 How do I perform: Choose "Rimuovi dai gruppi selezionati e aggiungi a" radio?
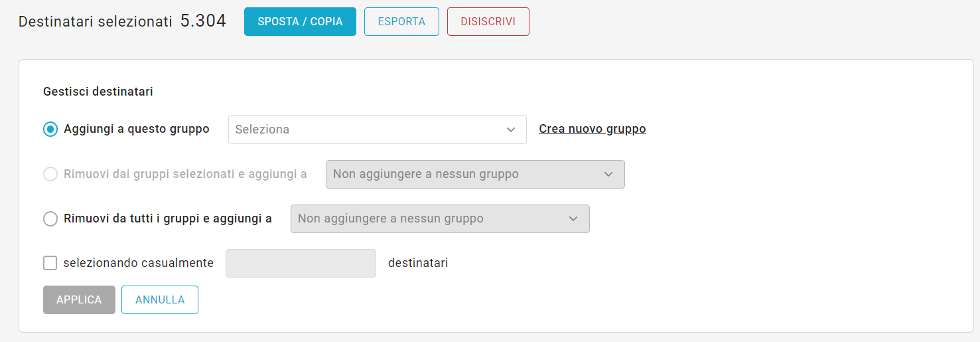[x=50, y=174]
